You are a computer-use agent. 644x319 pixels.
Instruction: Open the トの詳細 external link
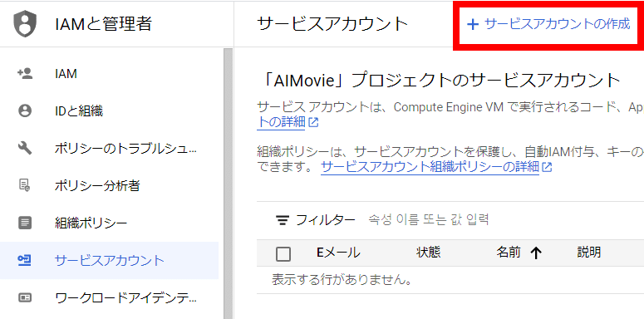click(x=281, y=122)
